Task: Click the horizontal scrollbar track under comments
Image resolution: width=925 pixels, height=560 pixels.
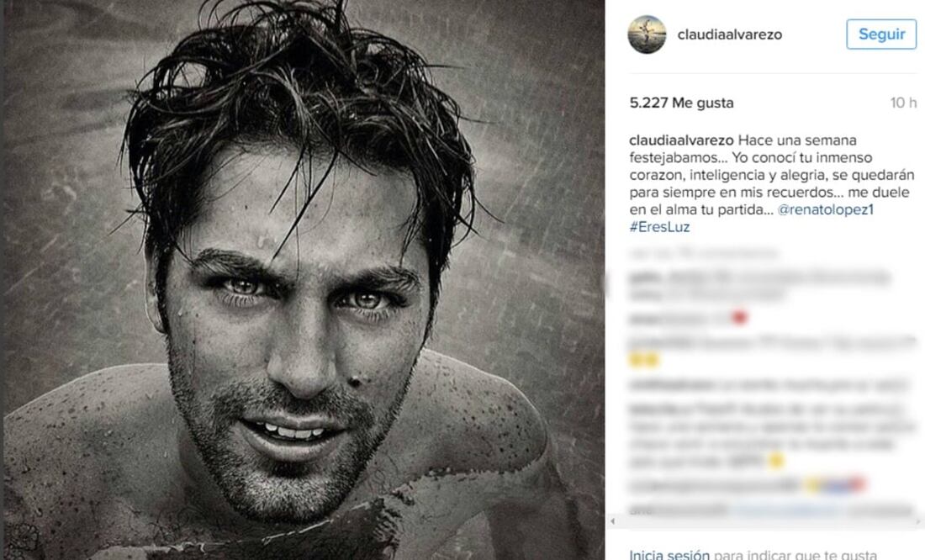Action: point(766,521)
